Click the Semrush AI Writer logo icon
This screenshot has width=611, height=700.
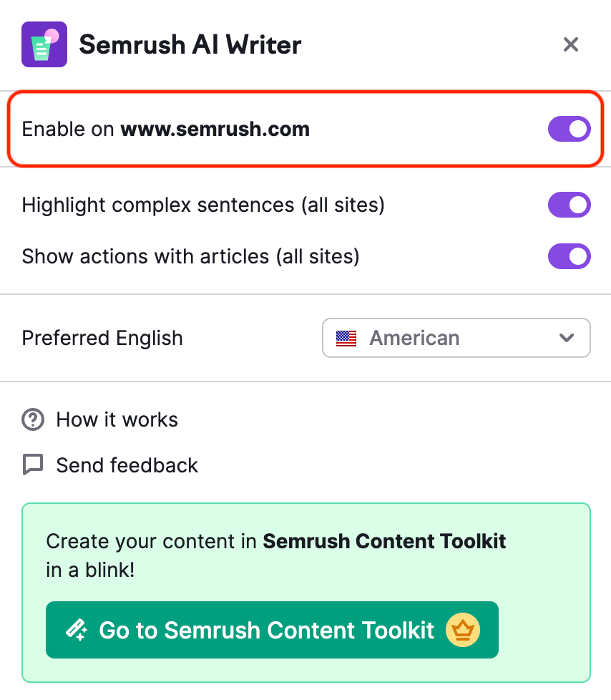[44, 44]
